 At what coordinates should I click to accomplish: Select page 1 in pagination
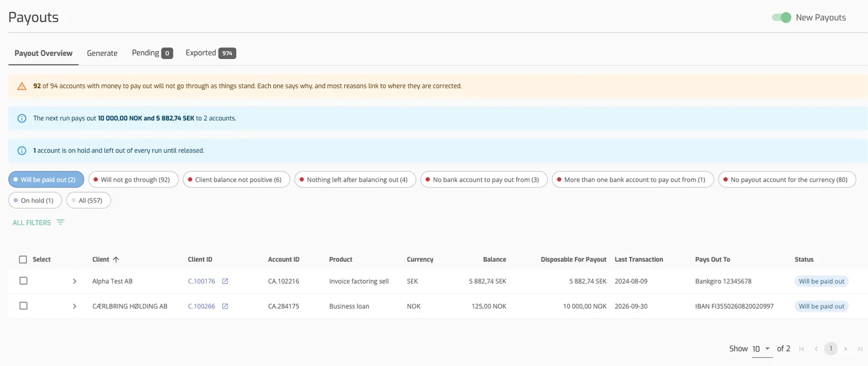tap(831, 349)
